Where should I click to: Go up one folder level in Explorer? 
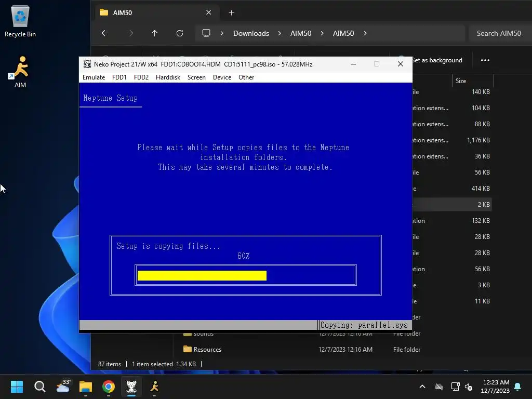[154, 33]
